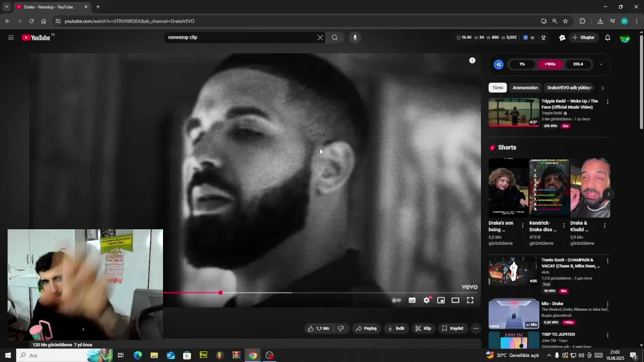Select the DrakeVEVO adlı yükleyici chip

point(570,87)
